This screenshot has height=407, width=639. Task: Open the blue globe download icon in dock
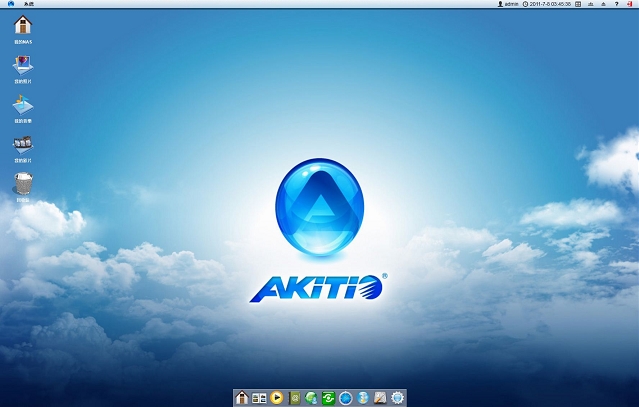(363, 398)
